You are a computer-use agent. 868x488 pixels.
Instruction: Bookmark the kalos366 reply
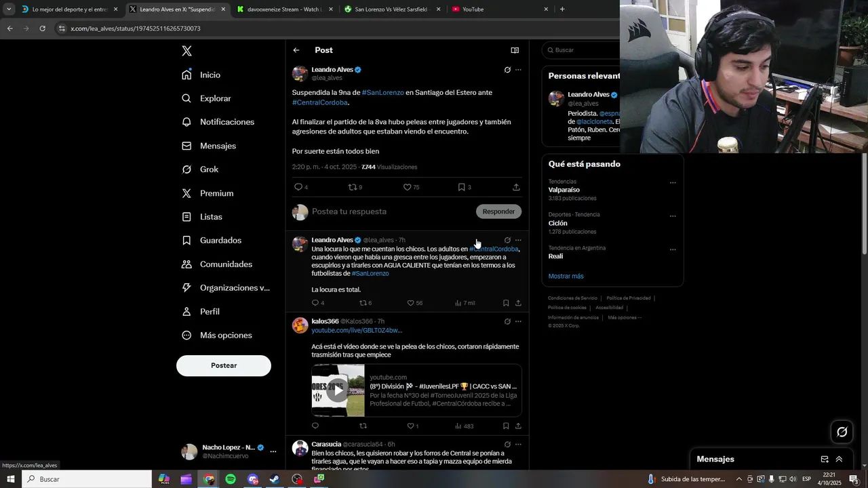click(506, 426)
